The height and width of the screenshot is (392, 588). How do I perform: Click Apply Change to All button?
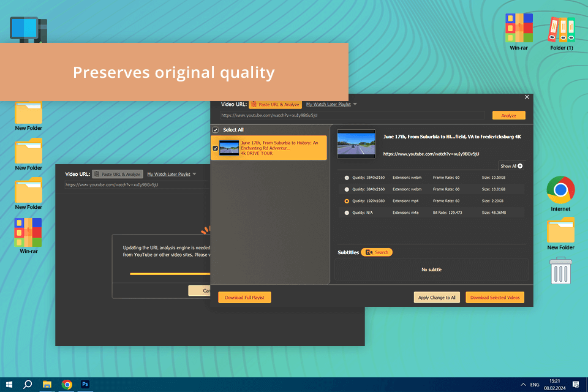click(437, 298)
